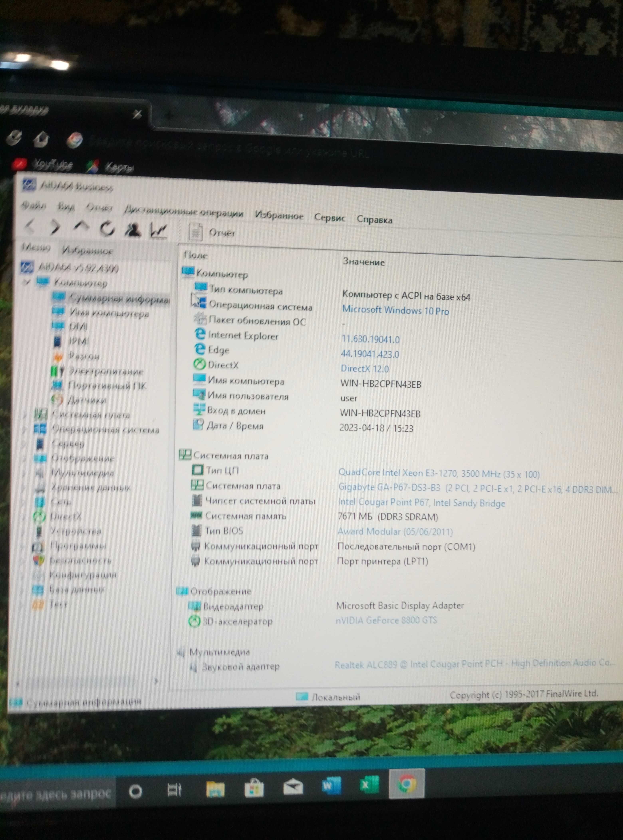
Task: Click the Refresh icon in AIDA64 toolbar
Action: 107,228
